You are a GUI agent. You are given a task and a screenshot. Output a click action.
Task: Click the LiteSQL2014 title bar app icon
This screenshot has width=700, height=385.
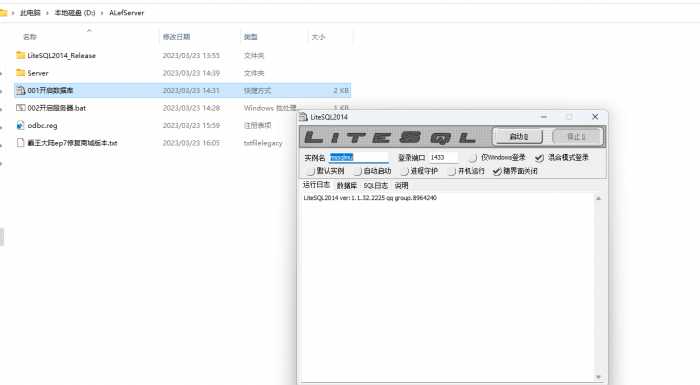click(x=304, y=117)
